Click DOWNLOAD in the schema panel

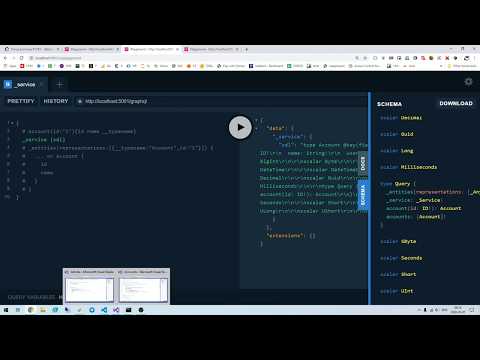coord(456,103)
